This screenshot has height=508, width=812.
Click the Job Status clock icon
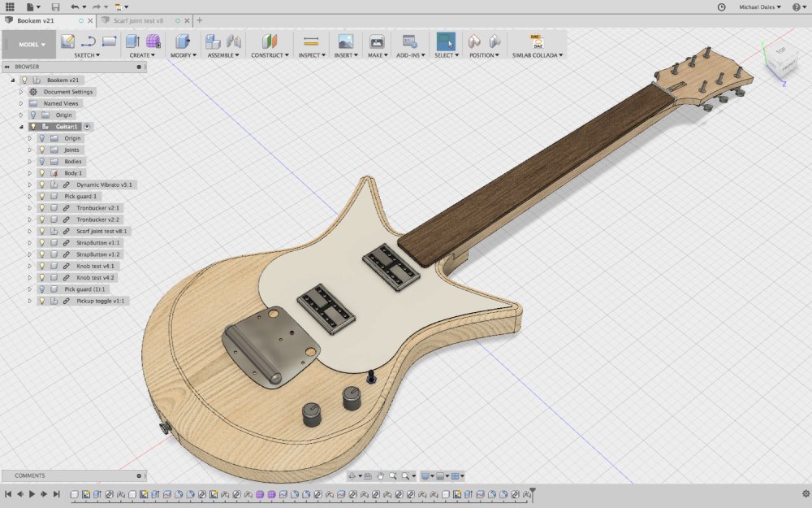pyautogui.click(x=721, y=7)
